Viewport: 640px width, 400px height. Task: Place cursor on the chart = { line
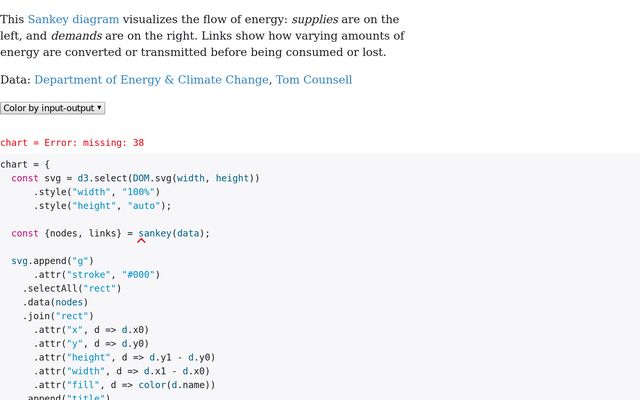point(25,164)
